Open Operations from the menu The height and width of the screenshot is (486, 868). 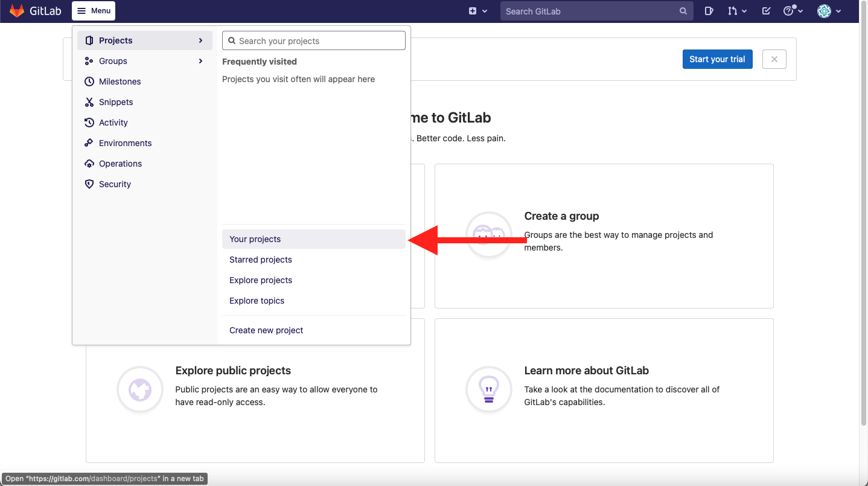(145, 164)
